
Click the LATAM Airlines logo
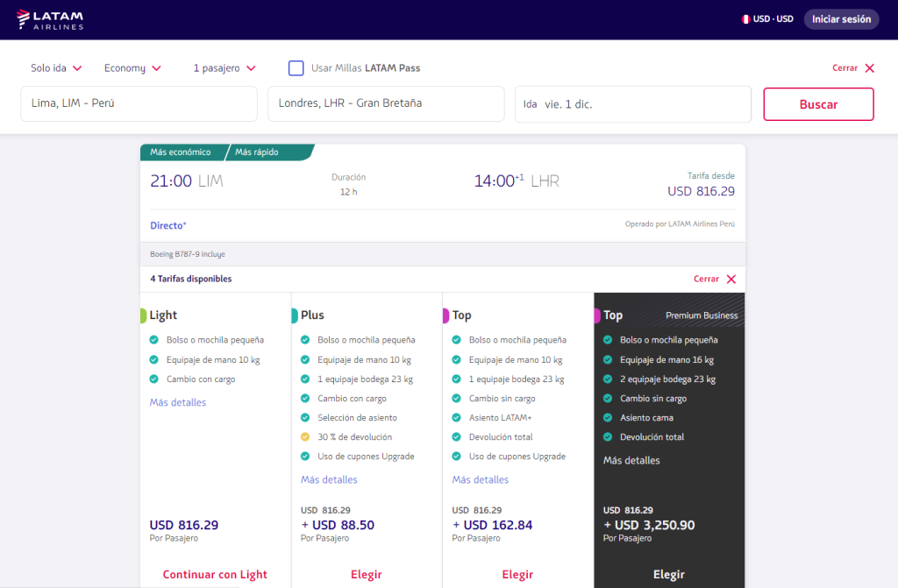point(51,19)
